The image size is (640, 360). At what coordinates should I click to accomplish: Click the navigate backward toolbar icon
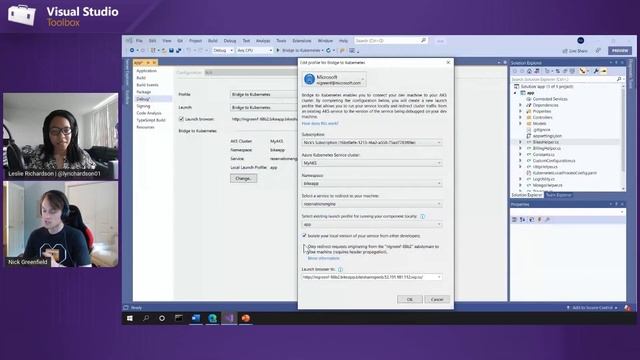pyautogui.click(x=132, y=50)
